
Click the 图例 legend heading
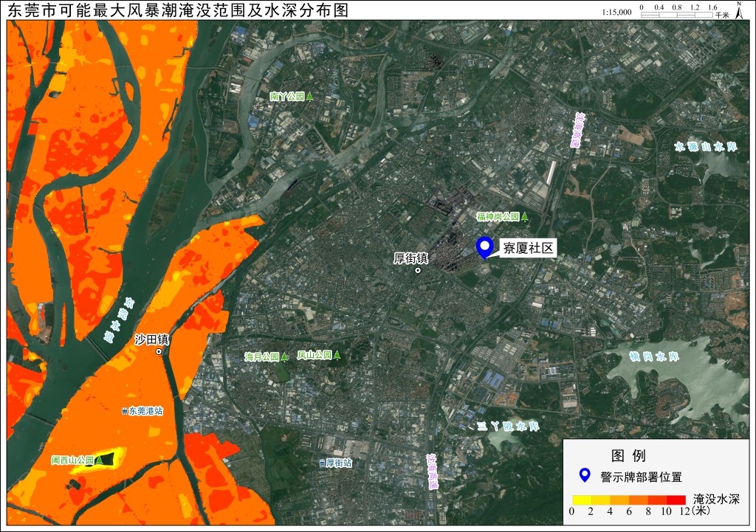[x=628, y=455]
